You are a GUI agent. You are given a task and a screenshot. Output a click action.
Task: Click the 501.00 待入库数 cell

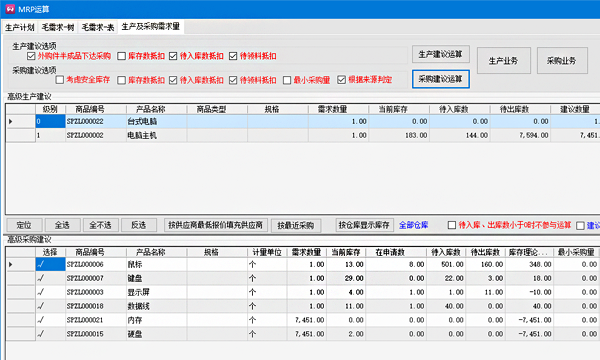(x=446, y=264)
